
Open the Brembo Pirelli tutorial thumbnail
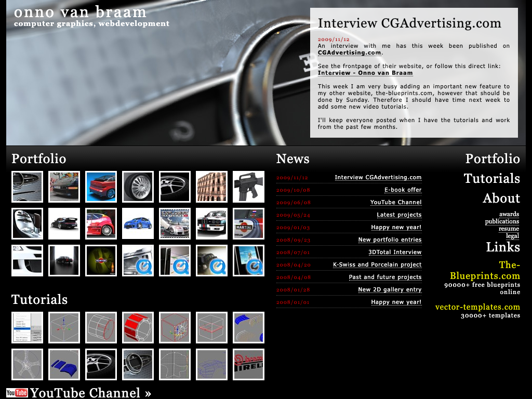[x=248, y=364]
